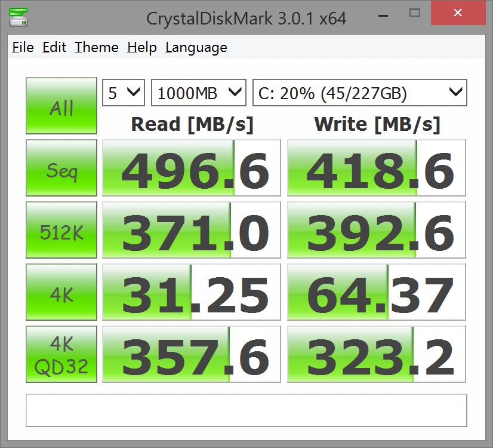Select the Seq write result 418.6
The width and height of the screenshot is (493, 448).
click(x=377, y=168)
